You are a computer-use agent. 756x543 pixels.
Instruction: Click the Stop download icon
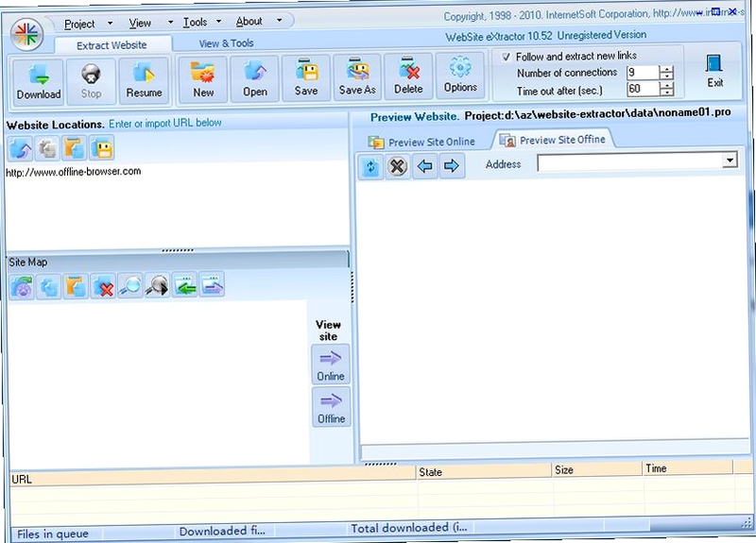(x=91, y=81)
